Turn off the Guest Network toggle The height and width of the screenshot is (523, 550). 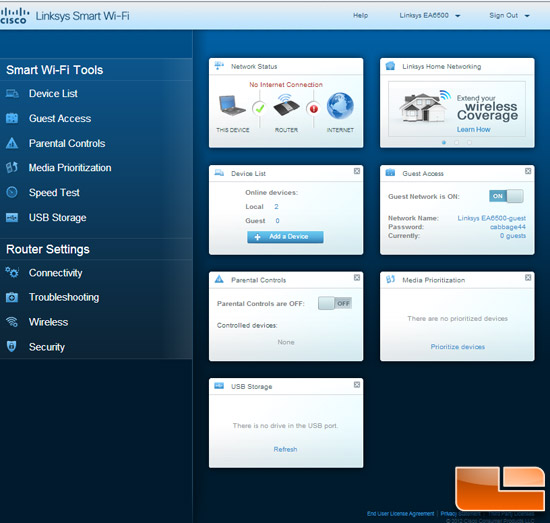pyautogui.click(x=506, y=196)
